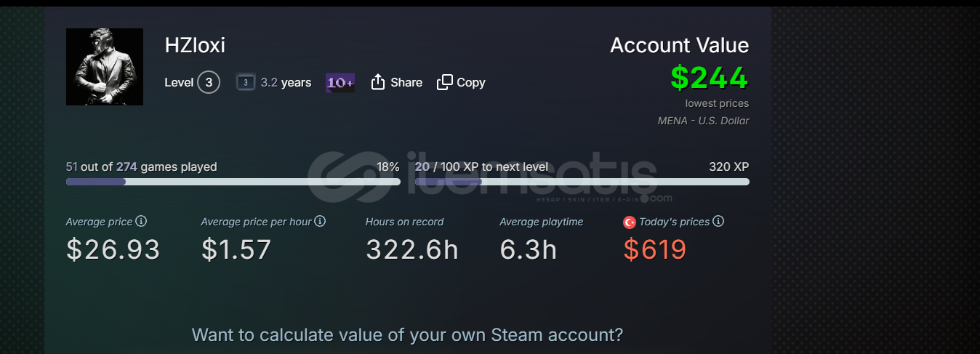Viewport: 980px width, 354px height.
Task: Click the Level 3 circle badge
Action: pos(209,82)
